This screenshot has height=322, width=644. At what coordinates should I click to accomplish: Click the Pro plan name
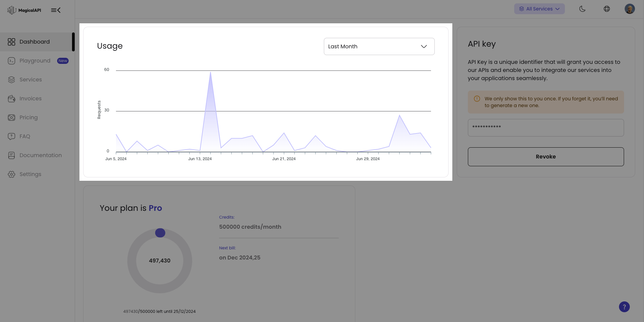[156, 208]
